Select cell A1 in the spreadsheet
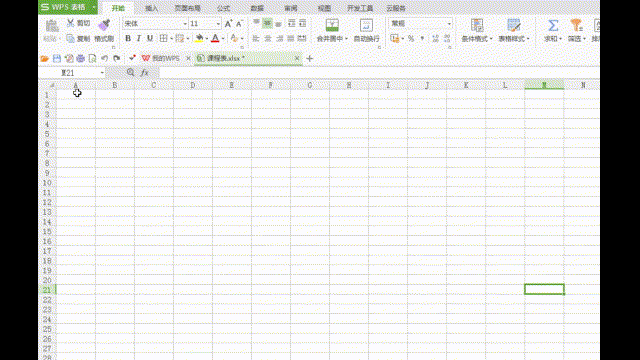Viewport: 640px width, 360px height. point(76,95)
